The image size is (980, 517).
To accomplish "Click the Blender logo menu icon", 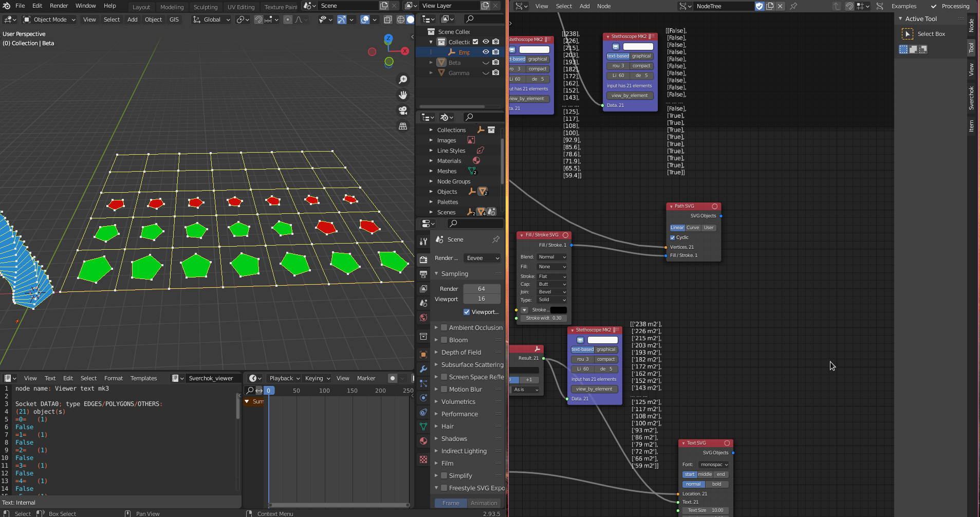I will click(x=6, y=6).
